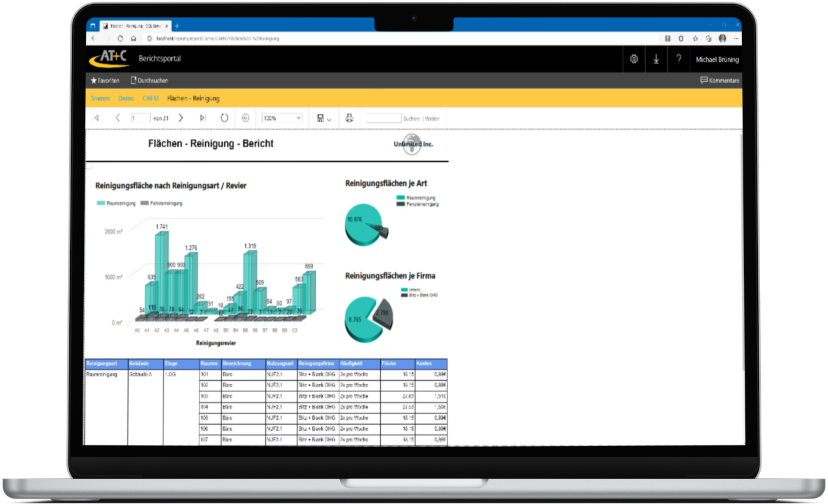Click the Etage column header
The width and height of the screenshot is (828, 504).
pyautogui.click(x=181, y=364)
